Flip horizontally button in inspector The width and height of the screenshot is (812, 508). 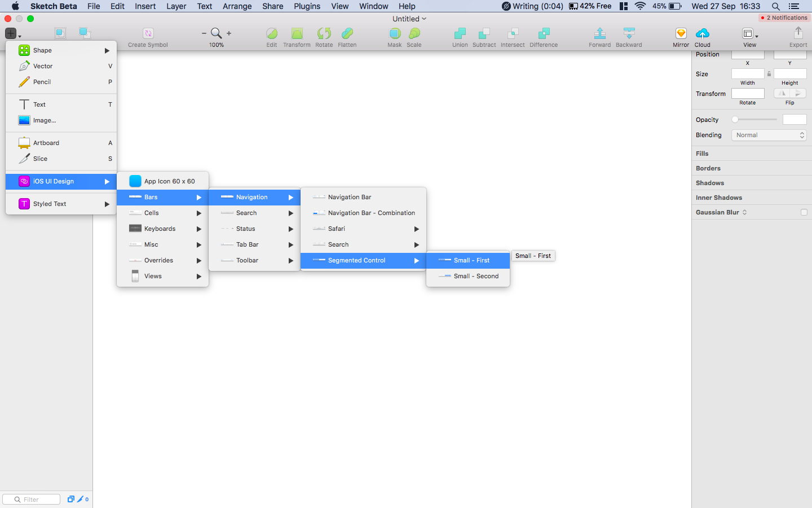(x=782, y=93)
